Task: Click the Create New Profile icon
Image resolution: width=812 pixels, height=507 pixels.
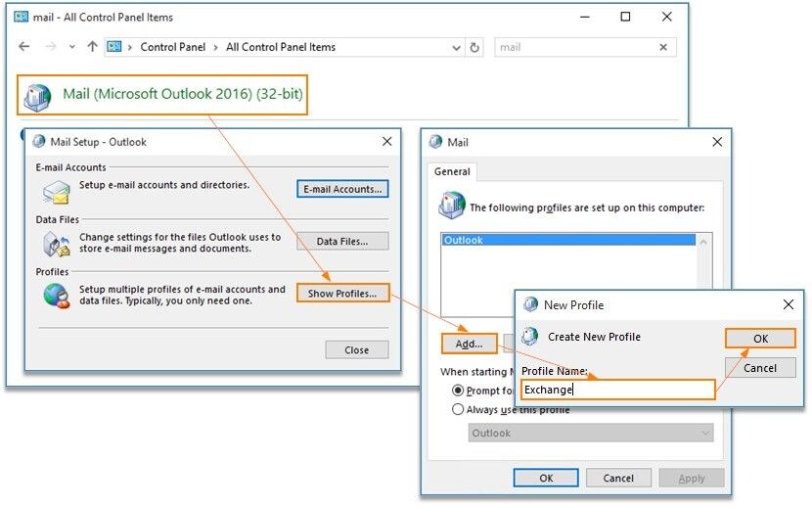Action: coord(530,336)
